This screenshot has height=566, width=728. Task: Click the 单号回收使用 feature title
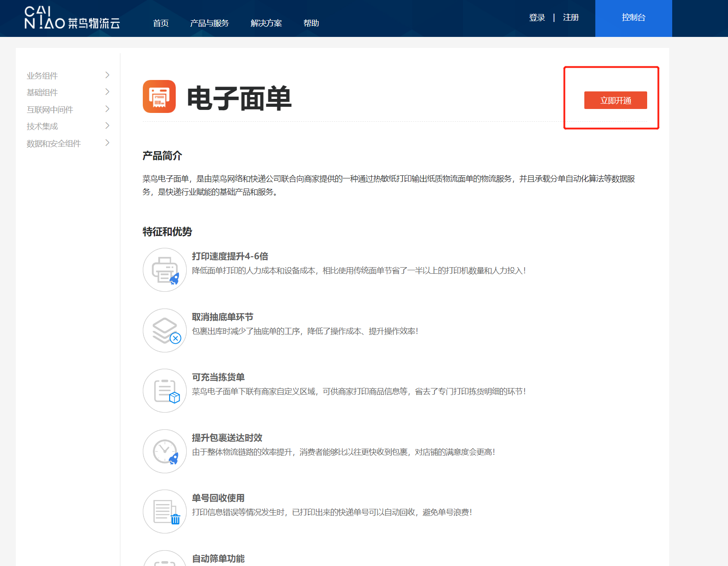(x=218, y=498)
